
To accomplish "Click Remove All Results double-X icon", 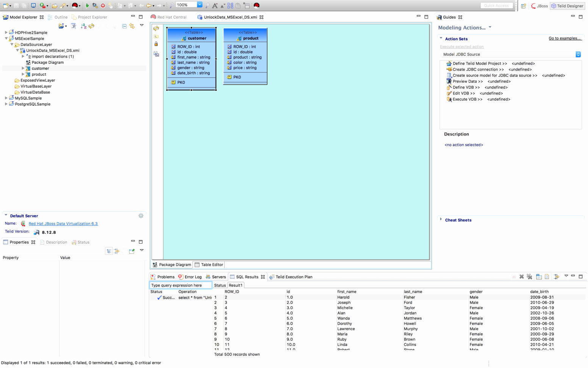I will (x=529, y=277).
